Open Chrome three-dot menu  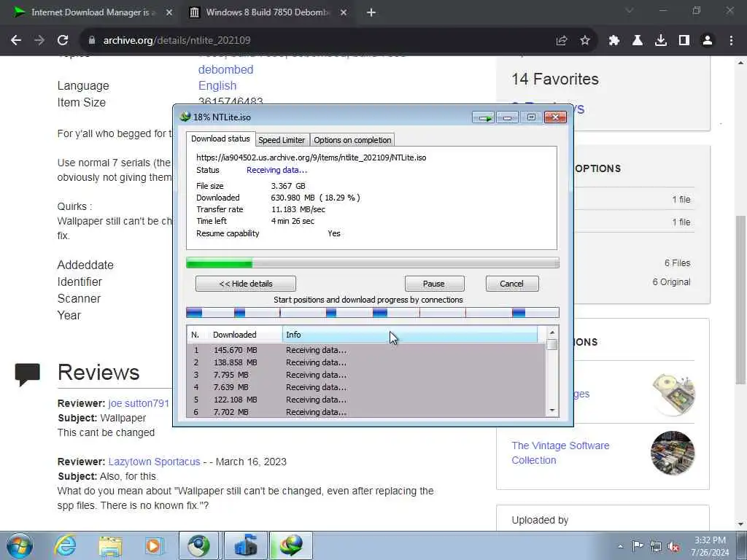[731, 41]
